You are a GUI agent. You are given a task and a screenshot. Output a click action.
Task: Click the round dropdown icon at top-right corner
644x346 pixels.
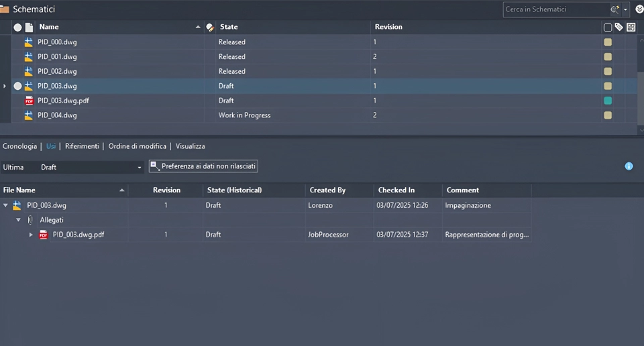tap(639, 9)
